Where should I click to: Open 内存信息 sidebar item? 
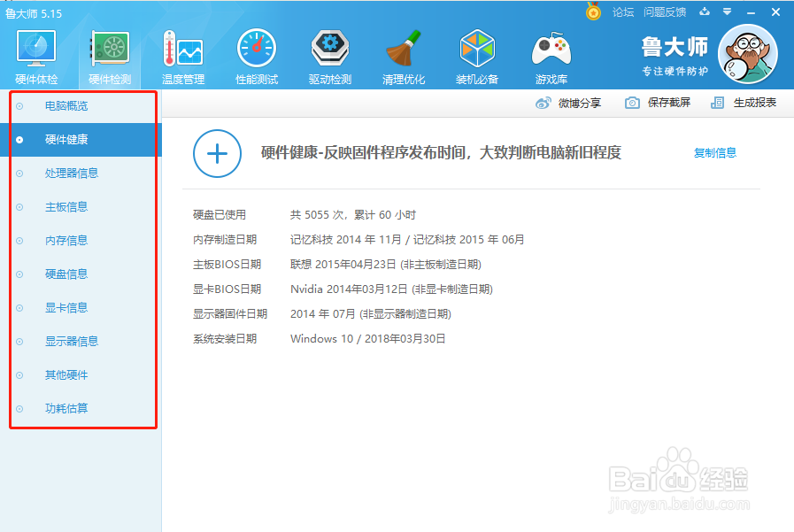tap(66, 241)
